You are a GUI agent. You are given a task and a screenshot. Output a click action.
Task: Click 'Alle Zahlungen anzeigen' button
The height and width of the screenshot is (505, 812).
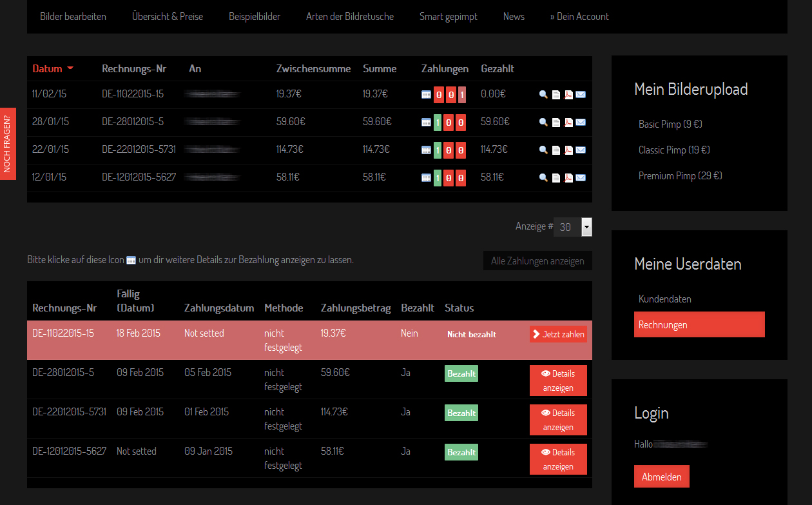tap(537, 261)
